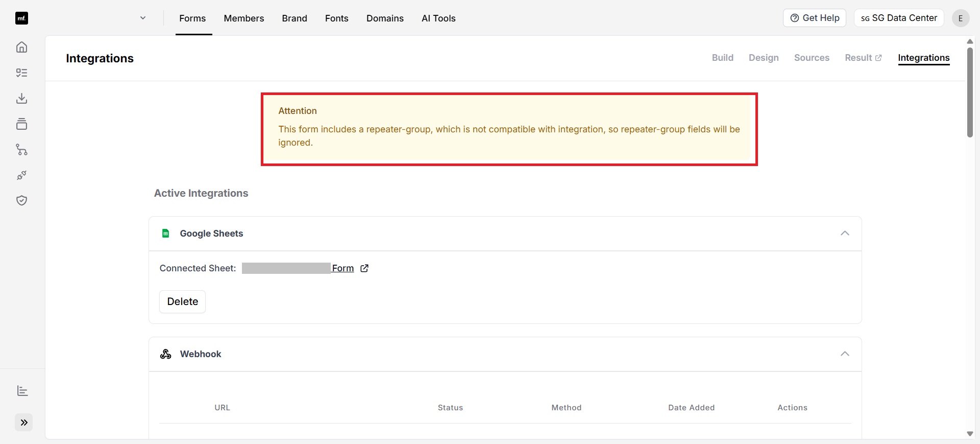The height and width of the screenshot is (444, 980).
Task: Delete the Google Sheets integration
Action: [x=182, y=301]
